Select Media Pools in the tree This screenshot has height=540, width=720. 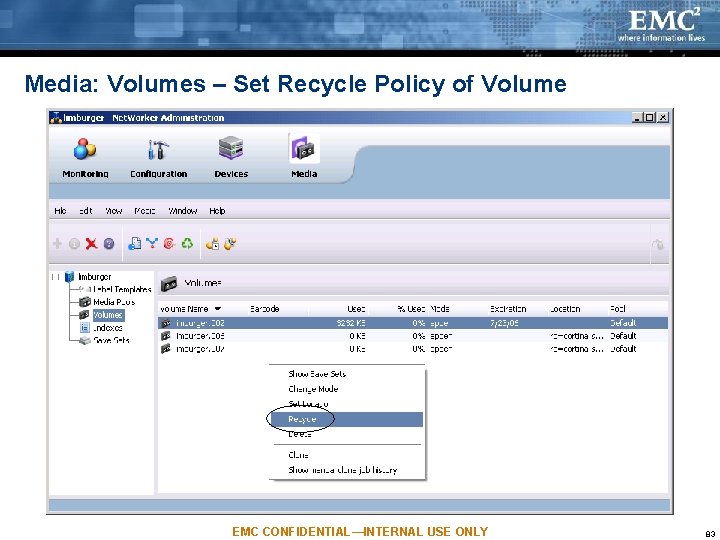pyautogui.click(x=114, y=302)
